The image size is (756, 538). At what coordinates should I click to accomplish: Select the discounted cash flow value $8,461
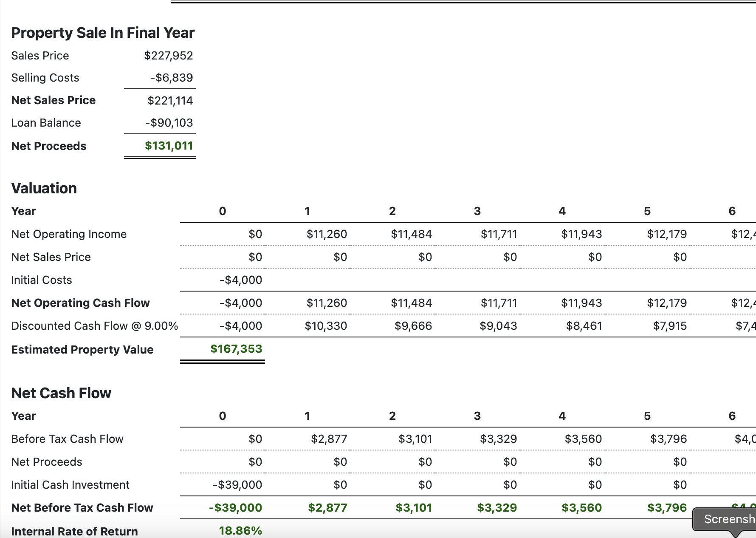[x=584, y=326]
